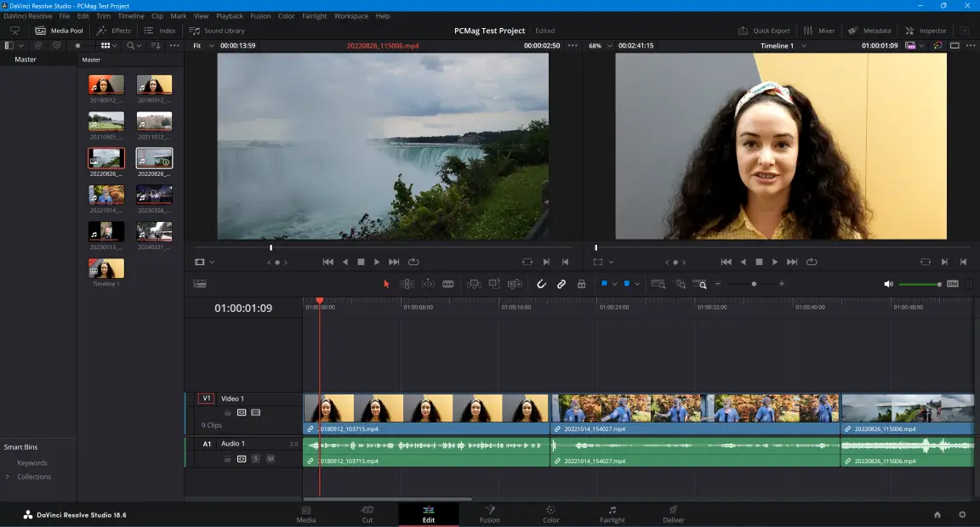Switch to the Color page

coord(550,514)
